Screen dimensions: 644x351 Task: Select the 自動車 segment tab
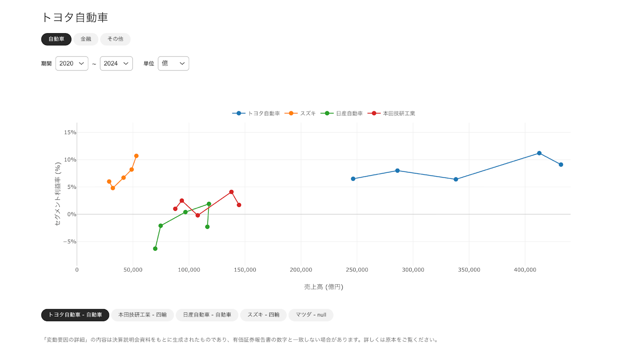pos(56,39)
